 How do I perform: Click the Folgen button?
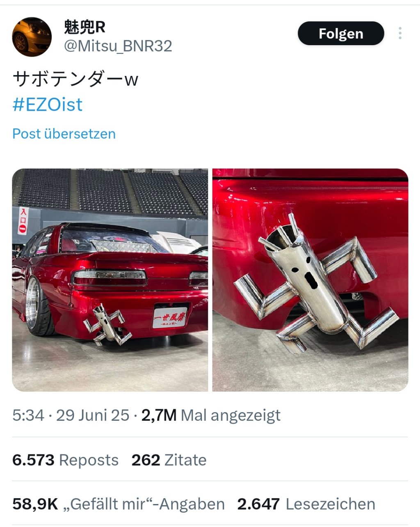tap(341, 33)
